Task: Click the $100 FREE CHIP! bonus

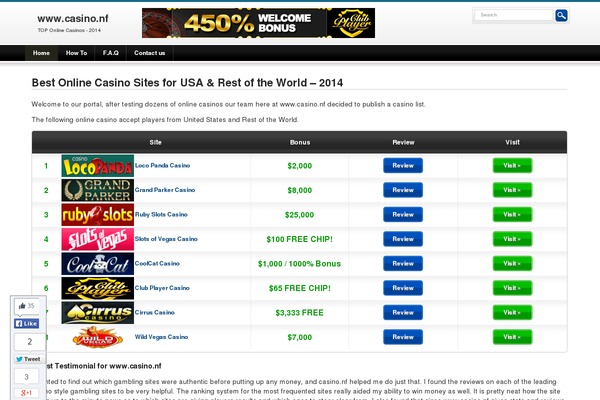Action: tap(300, 239)
